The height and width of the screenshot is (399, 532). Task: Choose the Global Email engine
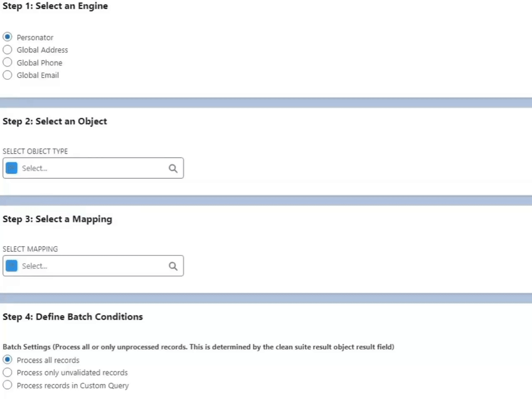pyautogui.click(x=7, y=75)
